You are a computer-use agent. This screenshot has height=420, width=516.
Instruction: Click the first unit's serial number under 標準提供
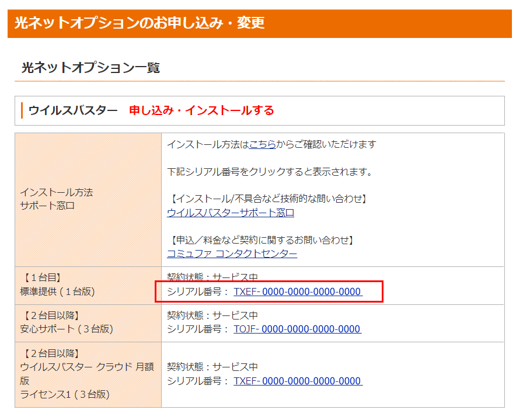pyautogui.click(x=298, y=291)
